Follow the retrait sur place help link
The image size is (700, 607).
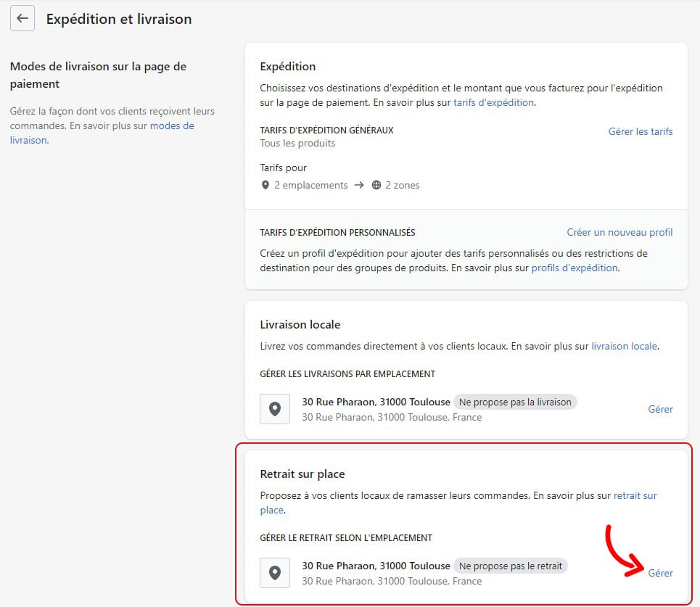click(x=635, y=496)
